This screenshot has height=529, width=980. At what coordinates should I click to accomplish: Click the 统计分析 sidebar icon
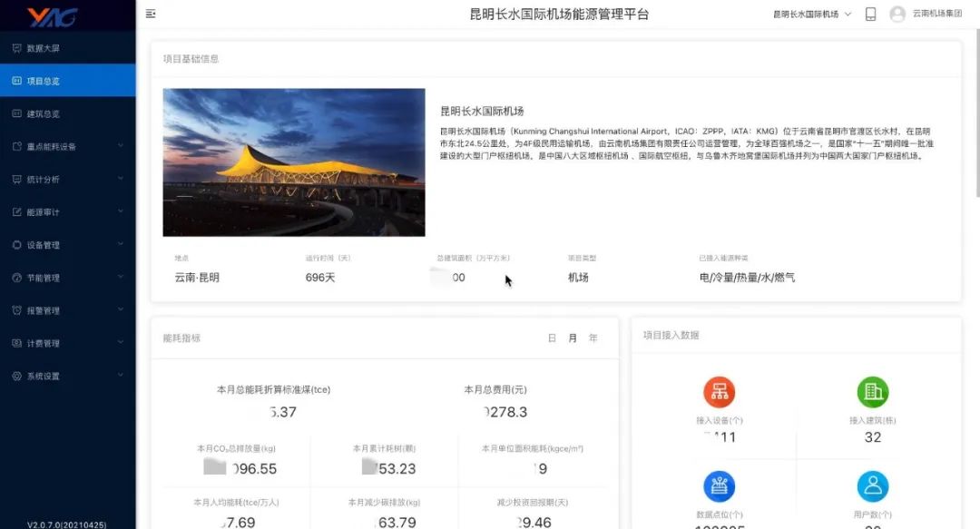click(17, 180)
